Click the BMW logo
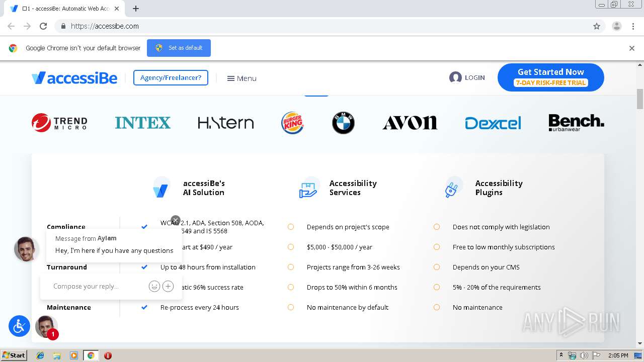The image size is (644, 362). pyautogui.click(x=343, y=123)
